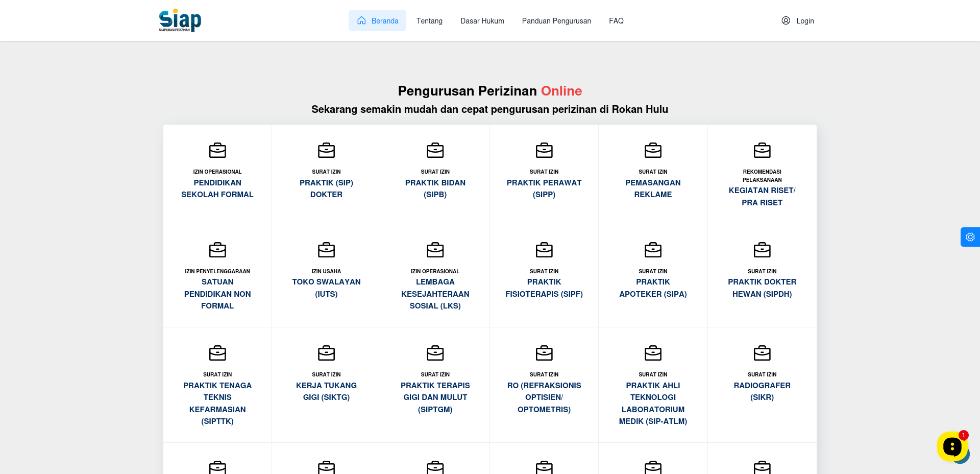Screen dimensions: 980x474
Task: Open the Tentang menu item
Action: point(429,21)
